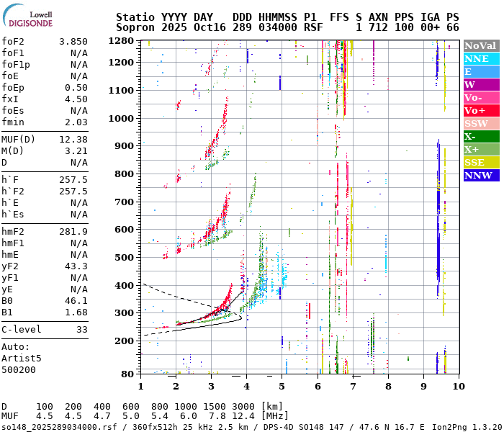Screen dimensions: 504x432
Task: Select the light green X+ legend swatch
Action: click(481, 149)
